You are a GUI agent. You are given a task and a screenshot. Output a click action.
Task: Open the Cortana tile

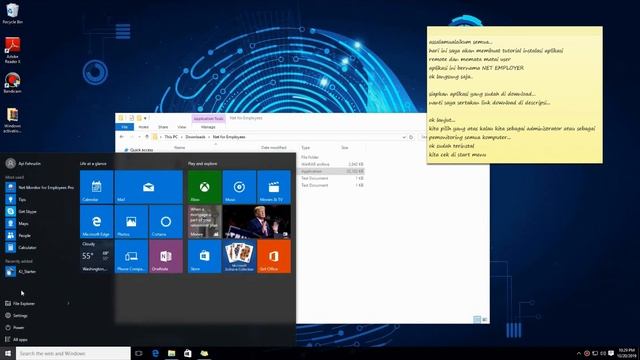[166, 222]
